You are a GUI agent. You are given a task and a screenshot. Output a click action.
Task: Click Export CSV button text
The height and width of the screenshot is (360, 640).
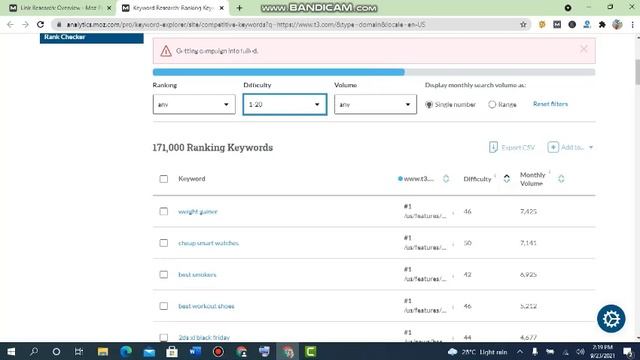click(518, 147)
